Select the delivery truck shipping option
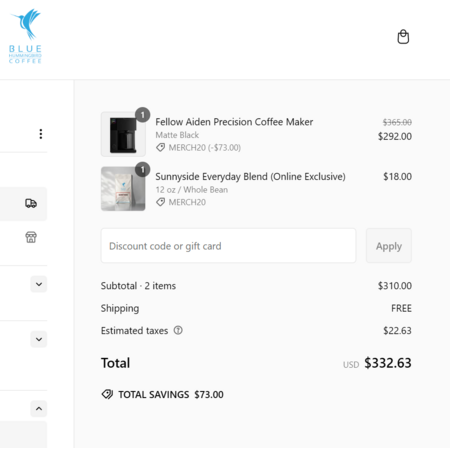450x450 pixels. (x=31, y=203)
